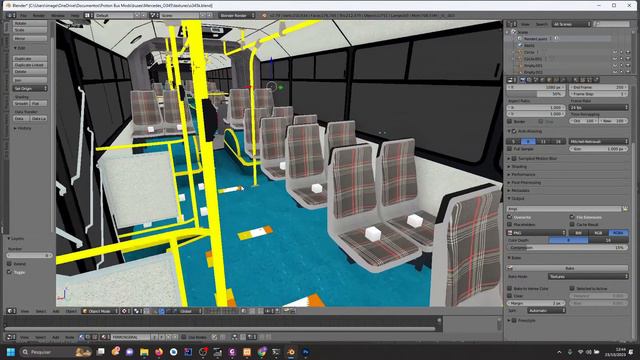Toggle the Toggle checkbox in Layers panel
640x360 pixels.
9,272
